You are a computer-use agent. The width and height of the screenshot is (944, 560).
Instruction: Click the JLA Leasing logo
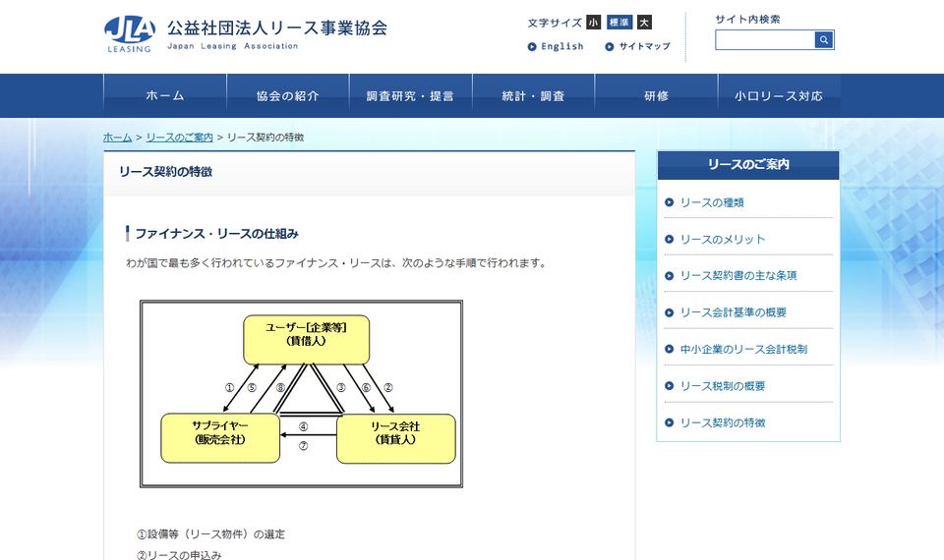point(130,34)
